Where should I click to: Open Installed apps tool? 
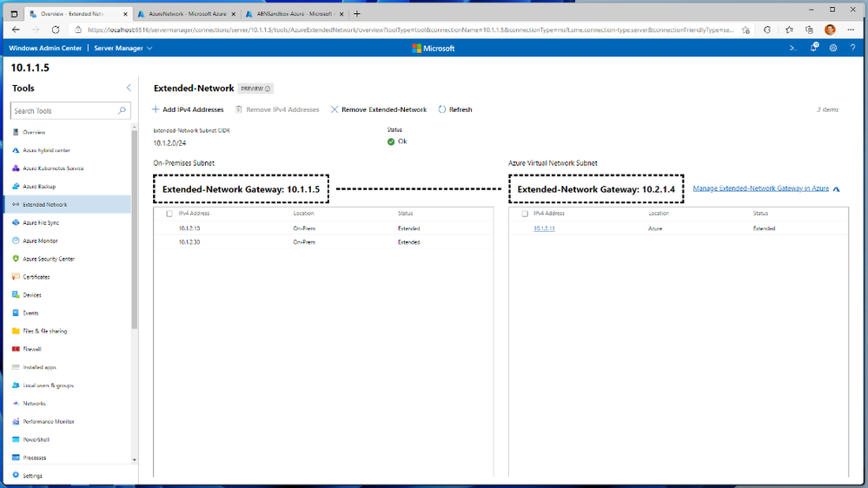(x=39, y=367)
